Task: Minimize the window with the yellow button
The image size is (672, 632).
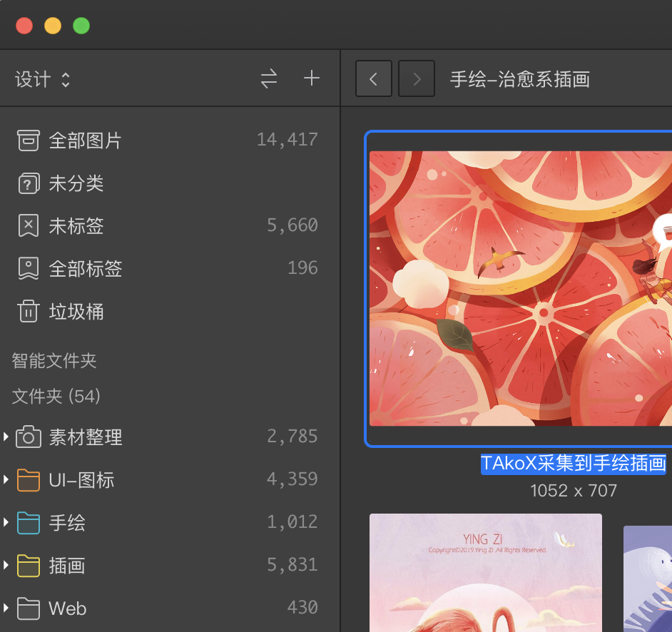Action: point(53,26)
